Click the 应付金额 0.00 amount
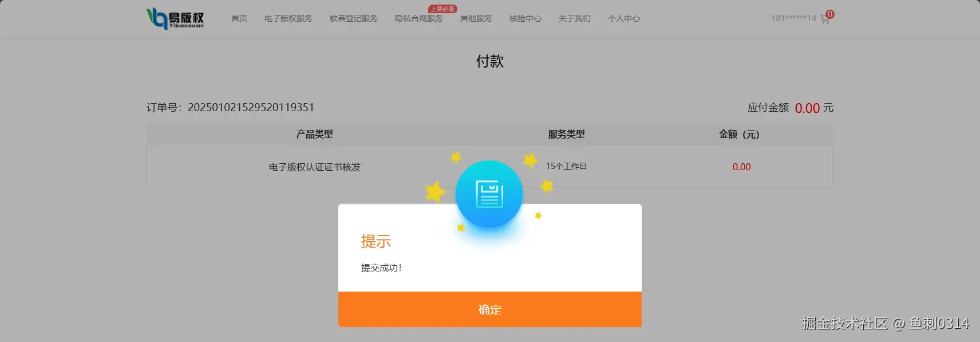980x342 pixels. point(807,108)
